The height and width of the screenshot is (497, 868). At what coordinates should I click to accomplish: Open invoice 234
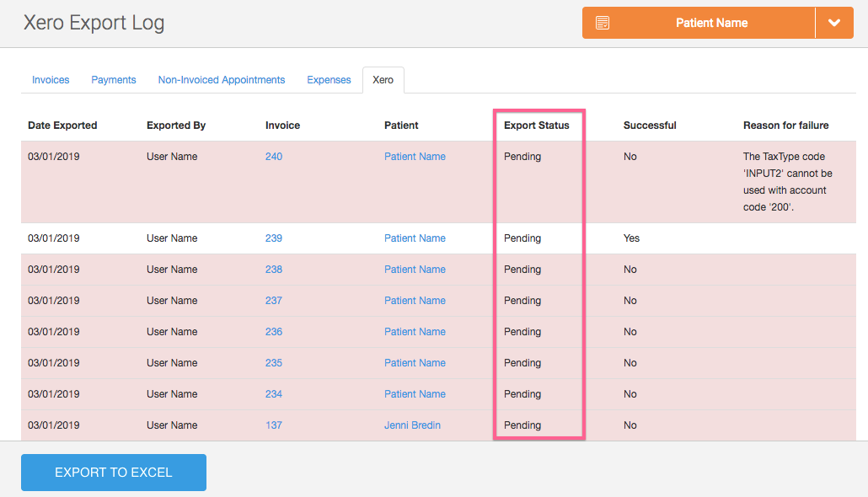pos(274,394)
